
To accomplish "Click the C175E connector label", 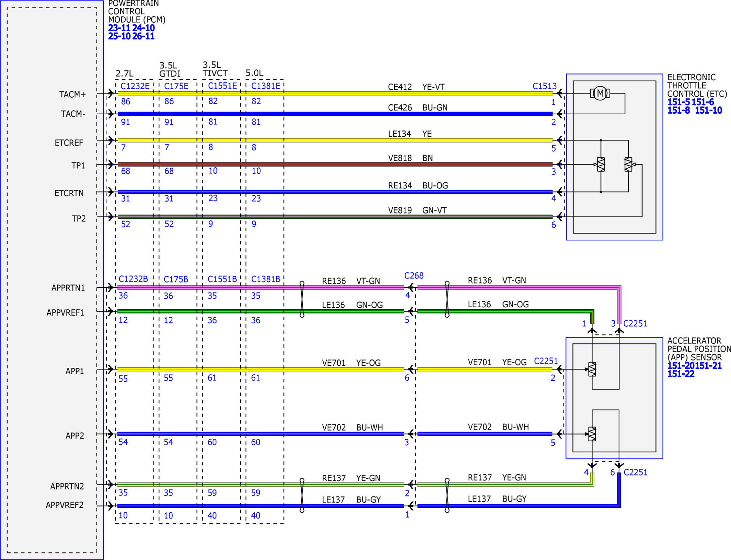I will (176, 86).
